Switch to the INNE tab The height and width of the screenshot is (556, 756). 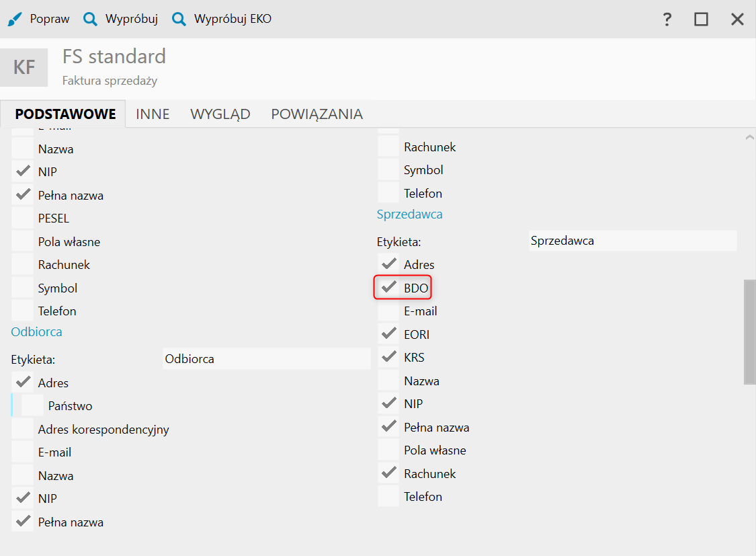click(x=153, y=114)
